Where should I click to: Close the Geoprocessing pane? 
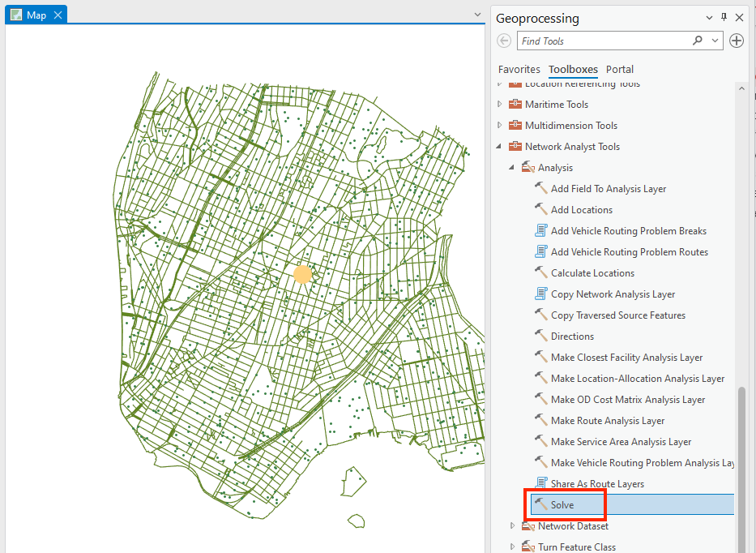(739, 18)
